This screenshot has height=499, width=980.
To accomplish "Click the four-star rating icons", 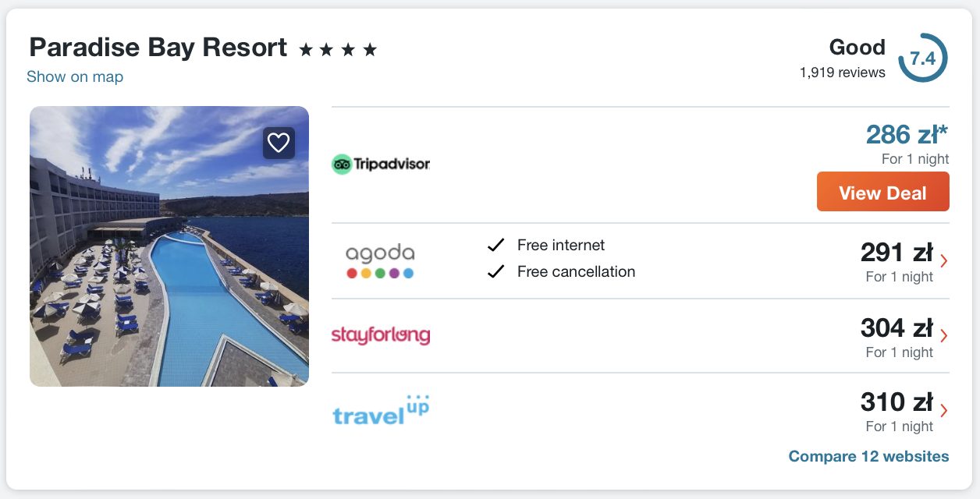I will point(338,51).
